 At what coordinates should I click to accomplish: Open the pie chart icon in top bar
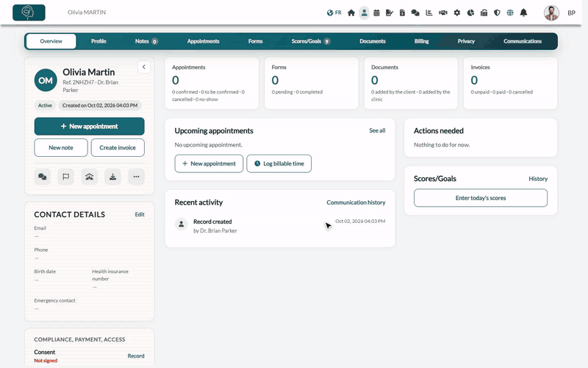[470, 13]
